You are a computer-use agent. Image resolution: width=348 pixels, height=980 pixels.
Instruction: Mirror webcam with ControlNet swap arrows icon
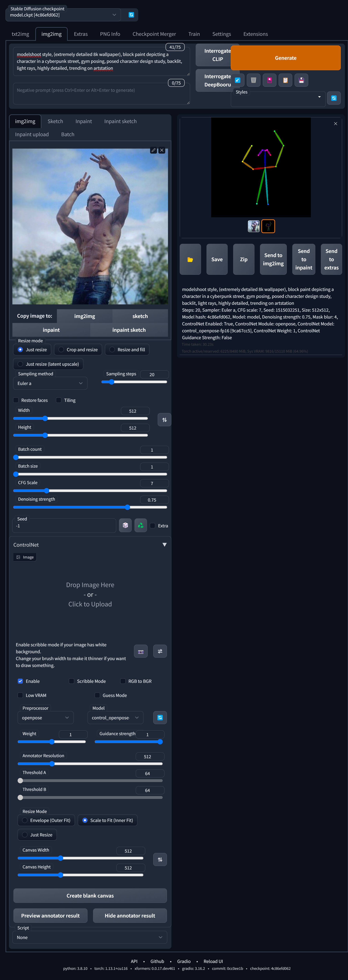coord(160,651)
